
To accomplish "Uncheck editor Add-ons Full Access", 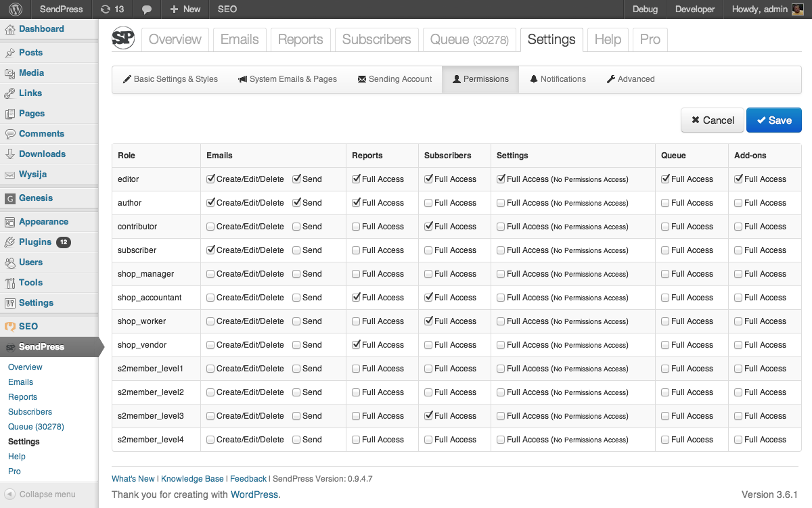I will point(738,179).
